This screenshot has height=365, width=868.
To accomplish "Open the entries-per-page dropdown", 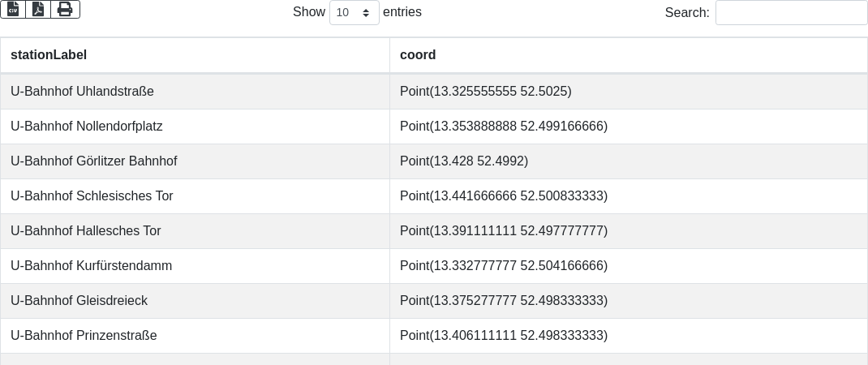I will 354,13.
